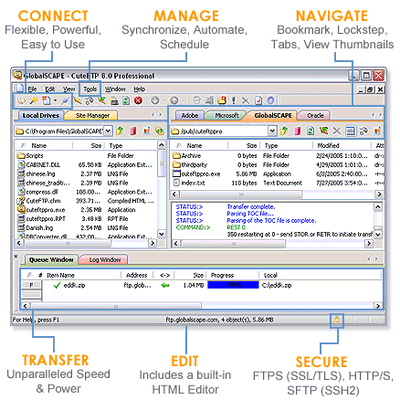
Task: Click the red bookmark icon in local pane
Action: pyautogui.click(x=133, y=131)
